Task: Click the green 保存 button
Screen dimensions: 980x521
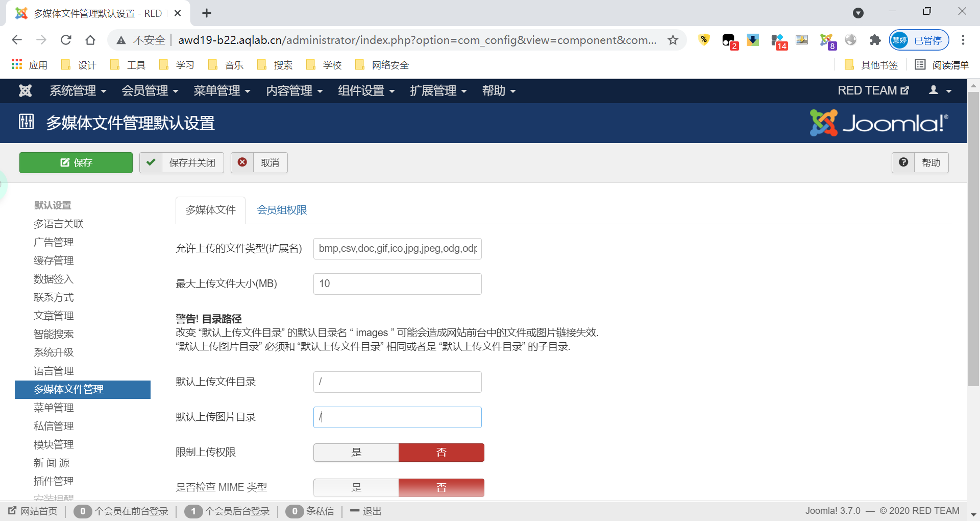Action: click(76, 162)
